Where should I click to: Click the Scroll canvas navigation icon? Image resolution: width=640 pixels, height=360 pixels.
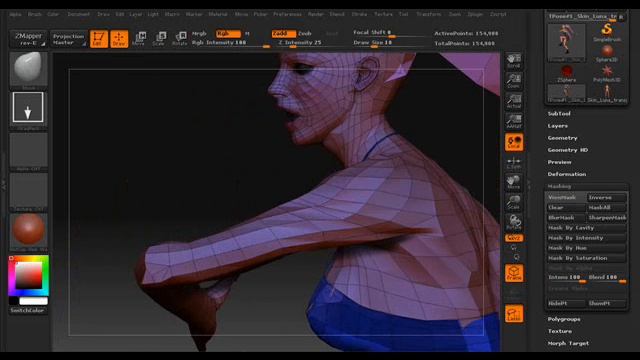pos(513,60)
